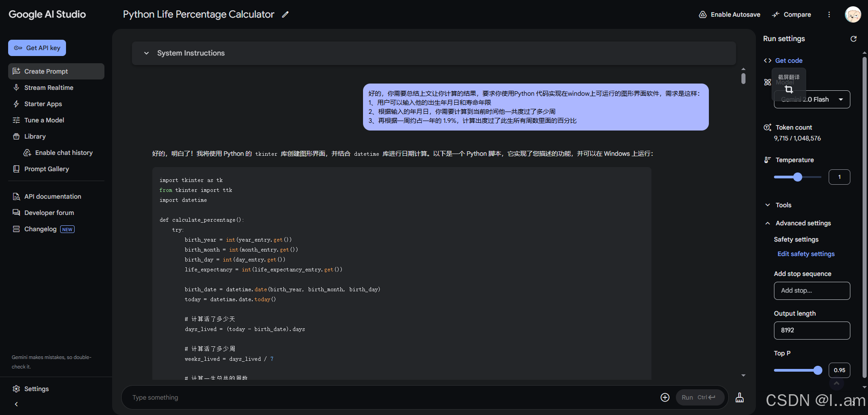Open Create Prompt in sidebar
The height and width of the screenshot is (415, 868).
[x=56, y=71]
